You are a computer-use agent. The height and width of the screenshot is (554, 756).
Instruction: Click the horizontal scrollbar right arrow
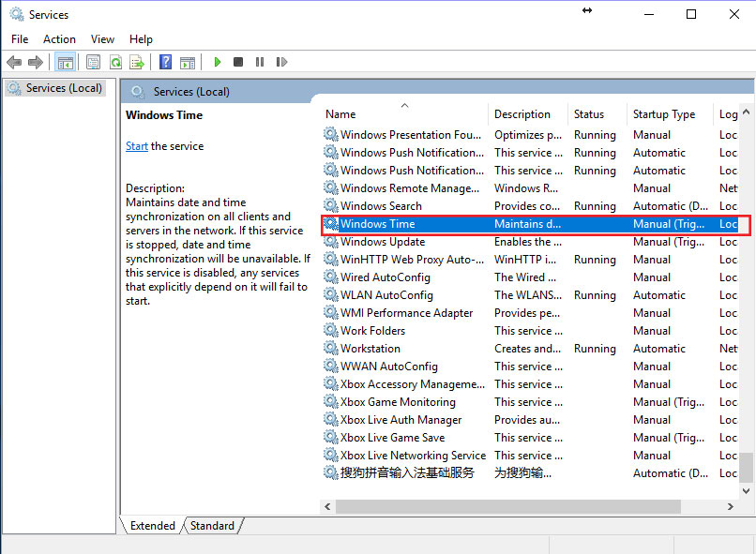(731, 506)
